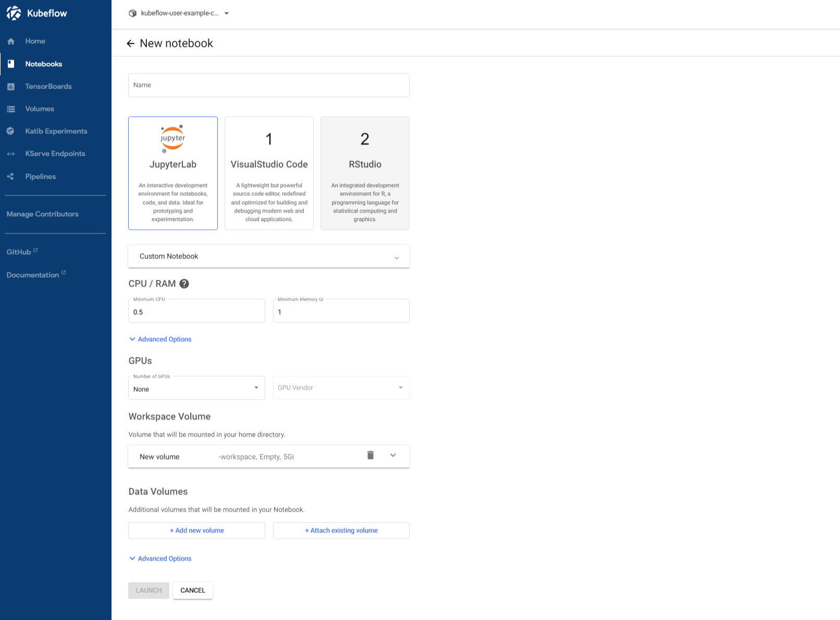Click the Volumes storage icon
Viewport: 840px width, 620px height.
click(11, 109)
